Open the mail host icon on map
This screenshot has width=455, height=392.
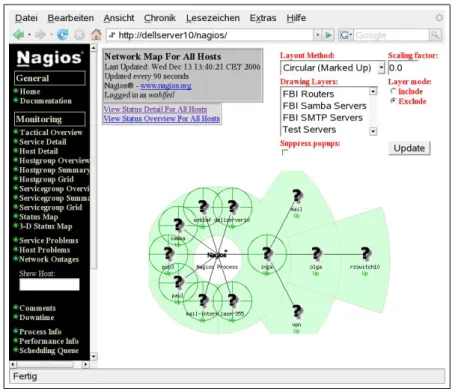click(x=297, y=196)
